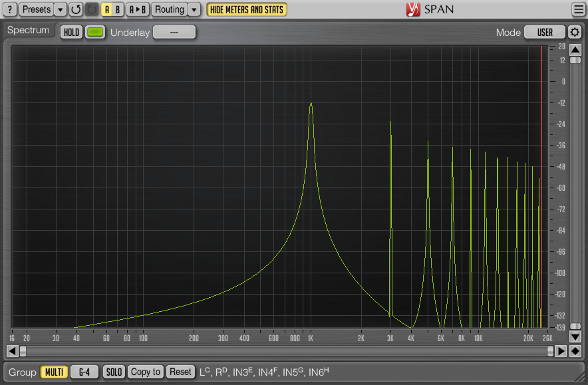This screenshot has width=588, height=385.
Task: Click the vertical scroll up arrow
Action: click(x=575, y=50)
